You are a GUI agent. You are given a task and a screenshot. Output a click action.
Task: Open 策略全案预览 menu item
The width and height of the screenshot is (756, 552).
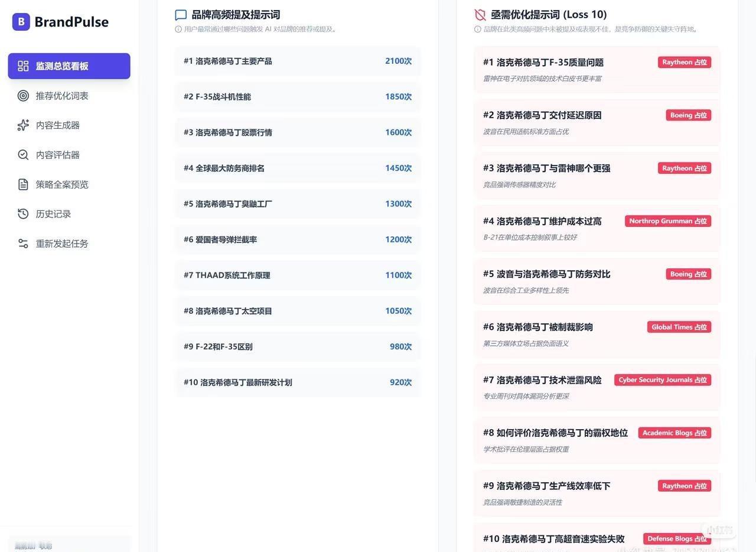[x=69, y=184]
